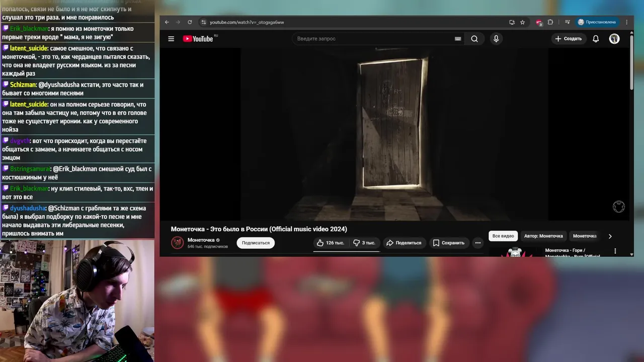Click username dvgvth in chat
The width and height of the screenshot is (644, 362).
tap(20, 141)
